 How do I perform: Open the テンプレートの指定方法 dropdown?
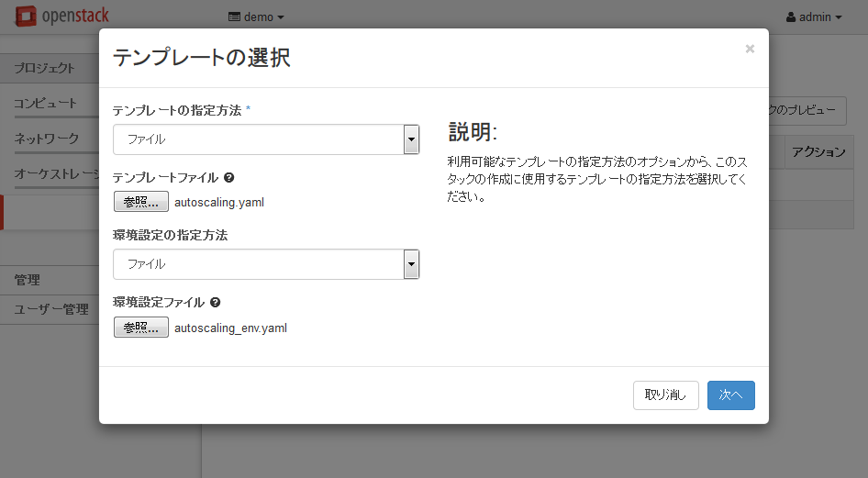coord(266,139)
